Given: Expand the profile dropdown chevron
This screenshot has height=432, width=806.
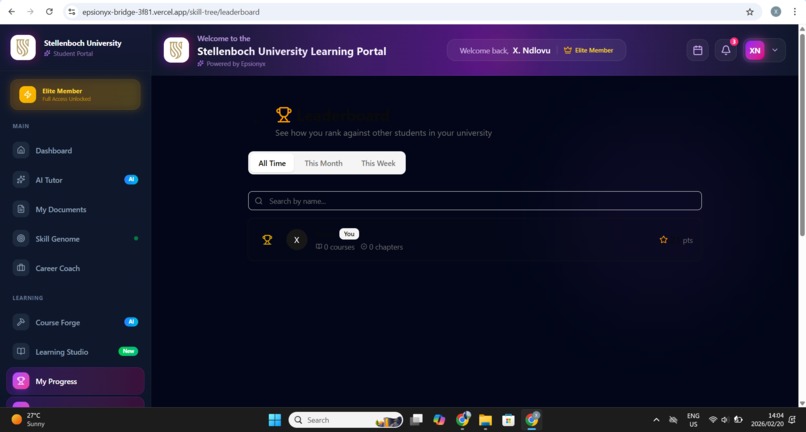Looking at the screenshot, I should (x=775, y=50).
